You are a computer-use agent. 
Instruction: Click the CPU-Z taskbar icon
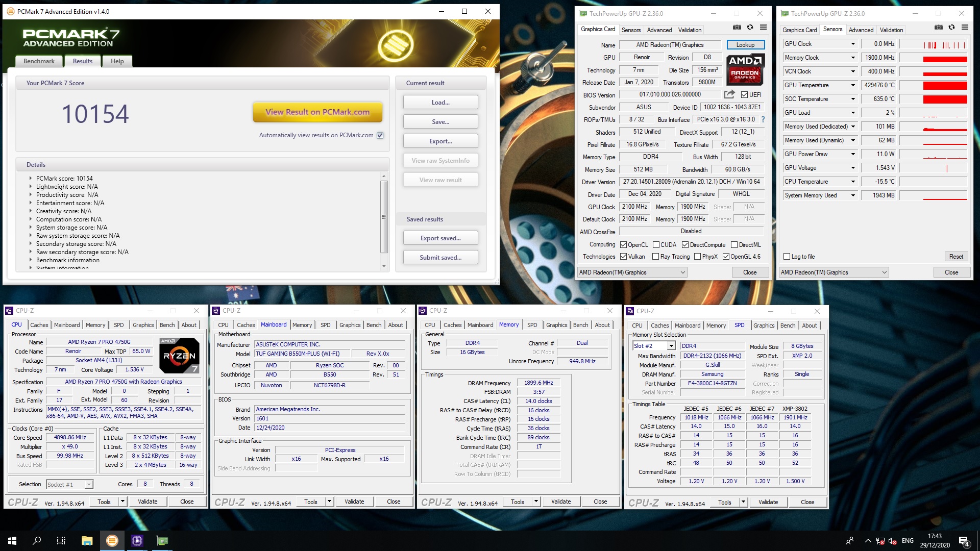click(x=137, y=541)
